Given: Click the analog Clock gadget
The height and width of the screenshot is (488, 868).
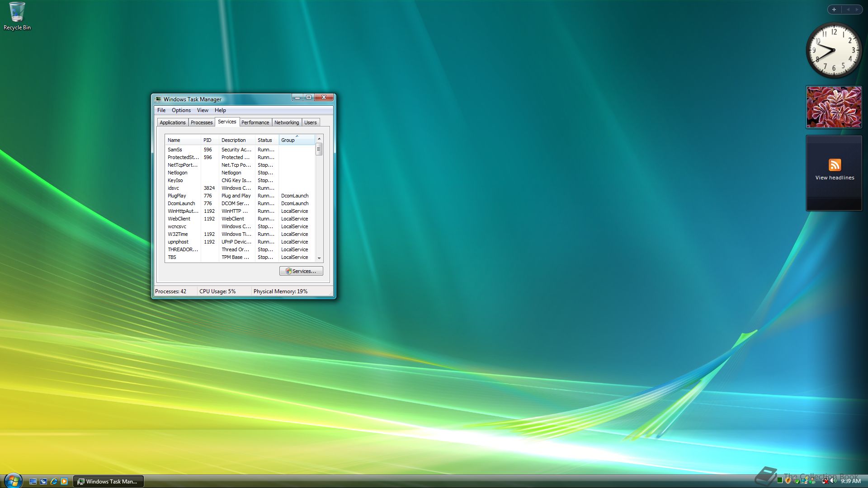Looking at the screenshot, I should point(834,50).
